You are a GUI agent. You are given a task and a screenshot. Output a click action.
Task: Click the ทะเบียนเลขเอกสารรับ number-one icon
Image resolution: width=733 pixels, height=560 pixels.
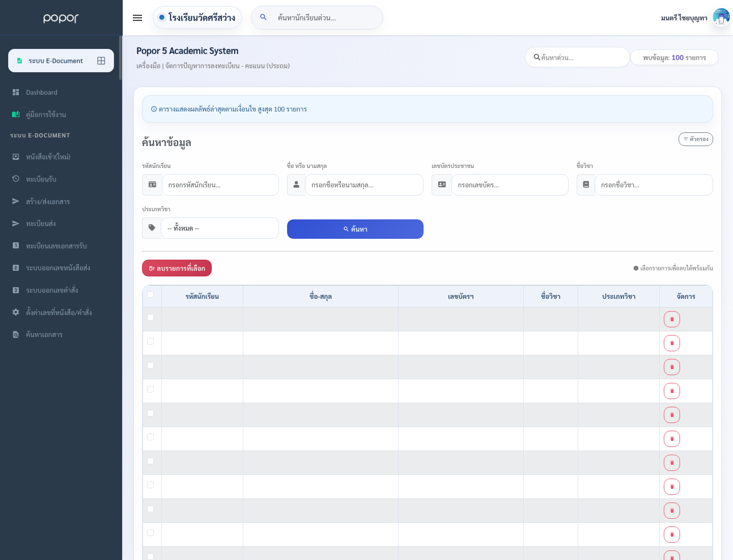tap(16, 245)
